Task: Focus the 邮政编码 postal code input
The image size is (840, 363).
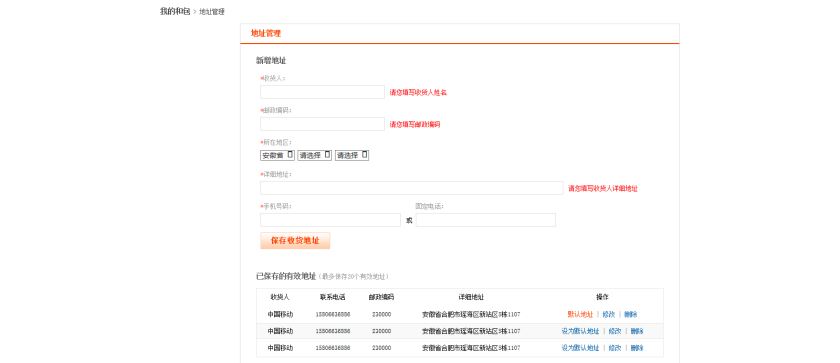Action: pos(322,124)
